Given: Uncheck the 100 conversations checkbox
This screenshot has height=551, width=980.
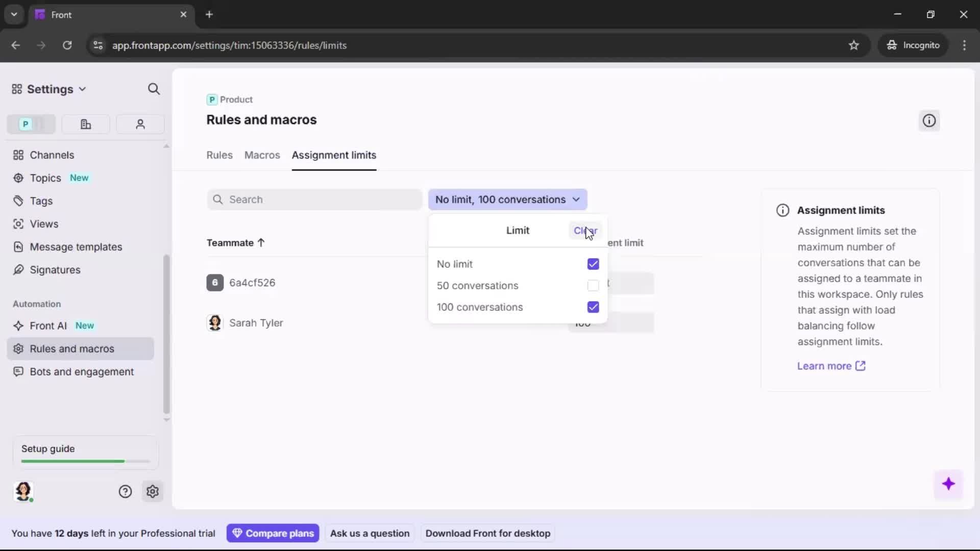Looking at the screenshot, I should coord(593,307).
